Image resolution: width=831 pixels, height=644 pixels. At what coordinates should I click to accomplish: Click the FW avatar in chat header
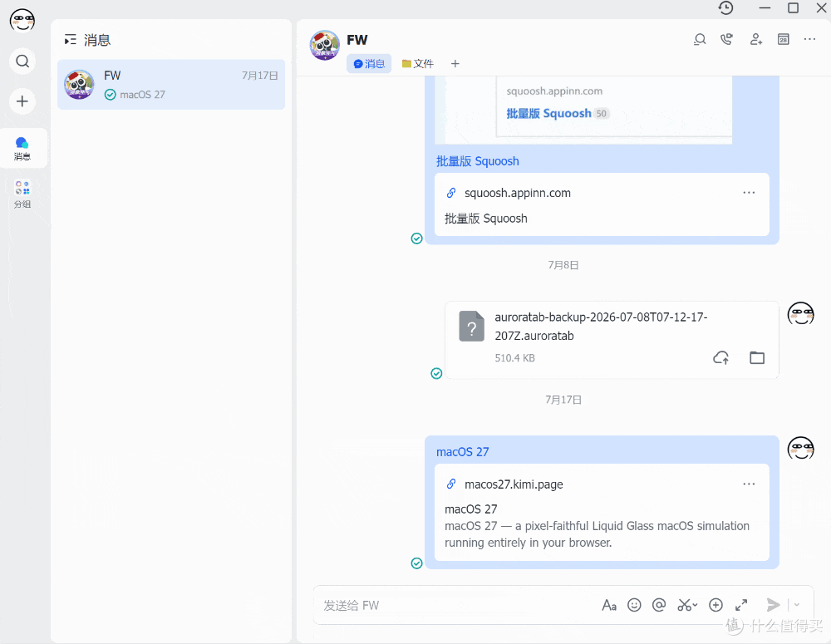(325, 45)
